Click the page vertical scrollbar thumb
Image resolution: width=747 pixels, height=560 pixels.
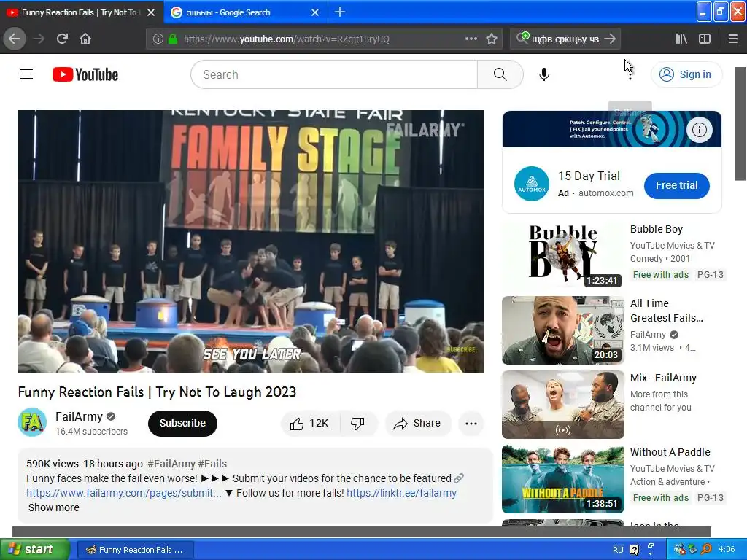tap(741, 124)
